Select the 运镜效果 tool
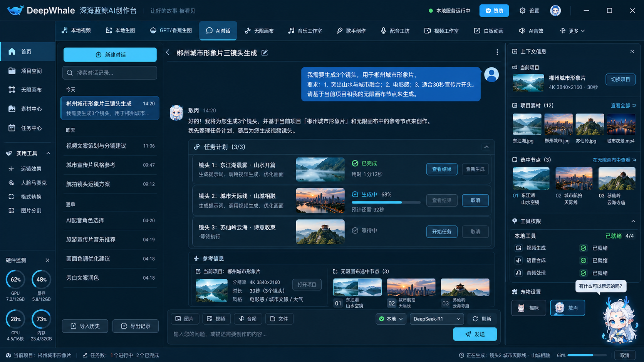The height and width of the screenshot is (362, 644). point(28,169)
